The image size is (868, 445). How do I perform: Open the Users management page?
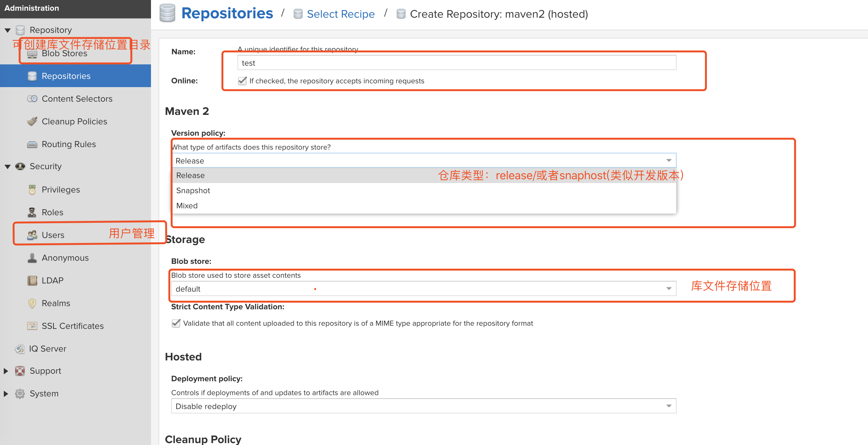coord(53,235)
